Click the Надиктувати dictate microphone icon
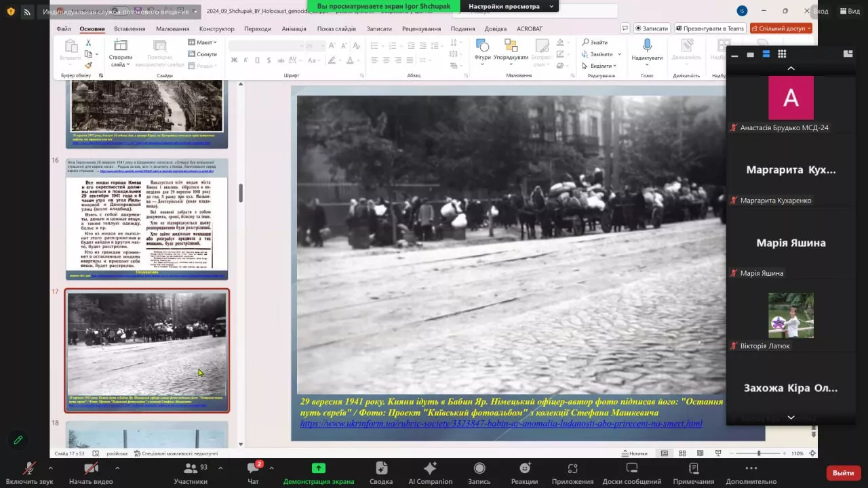This screenshot has width=868, height=488. click(x=647, y=45)
